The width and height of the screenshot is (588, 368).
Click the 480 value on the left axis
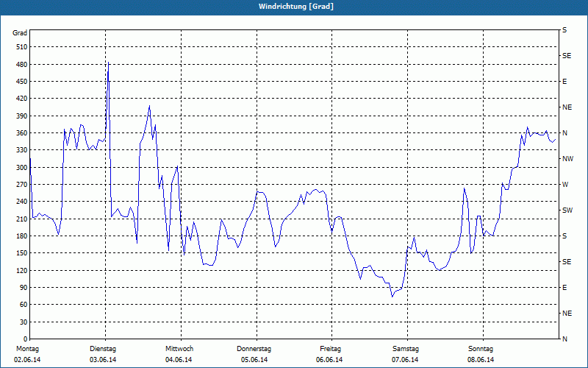point(22,65)
